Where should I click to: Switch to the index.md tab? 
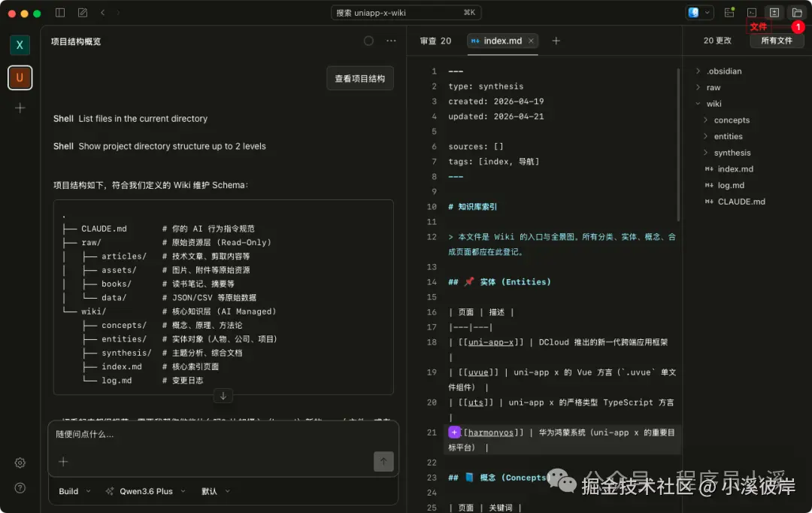[502, 41]
